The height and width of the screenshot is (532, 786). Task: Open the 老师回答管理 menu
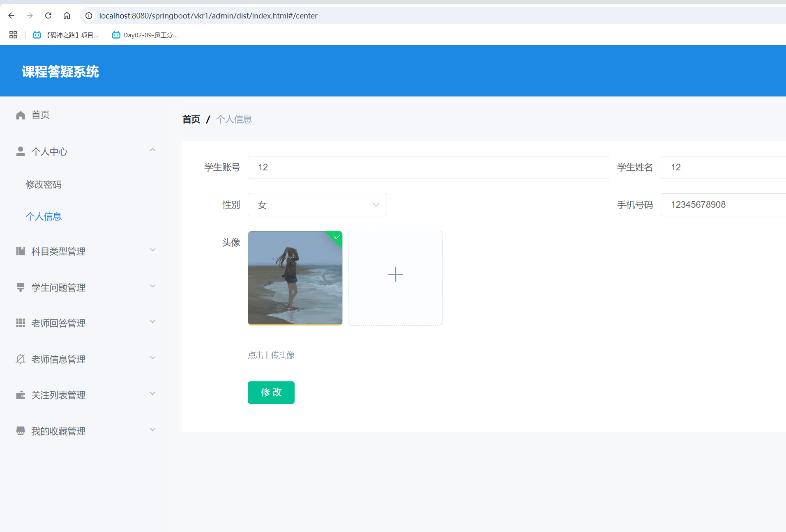pyautogui.click(x=58, y=323)
